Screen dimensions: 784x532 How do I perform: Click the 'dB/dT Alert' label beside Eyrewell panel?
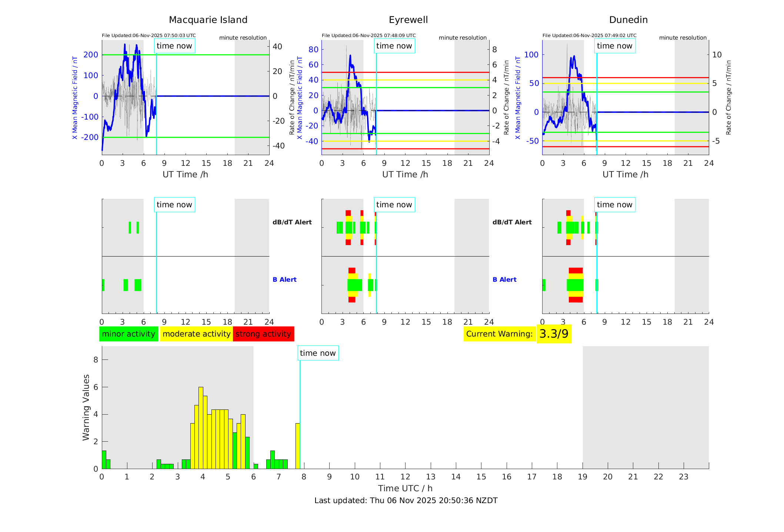click(292, 222)
